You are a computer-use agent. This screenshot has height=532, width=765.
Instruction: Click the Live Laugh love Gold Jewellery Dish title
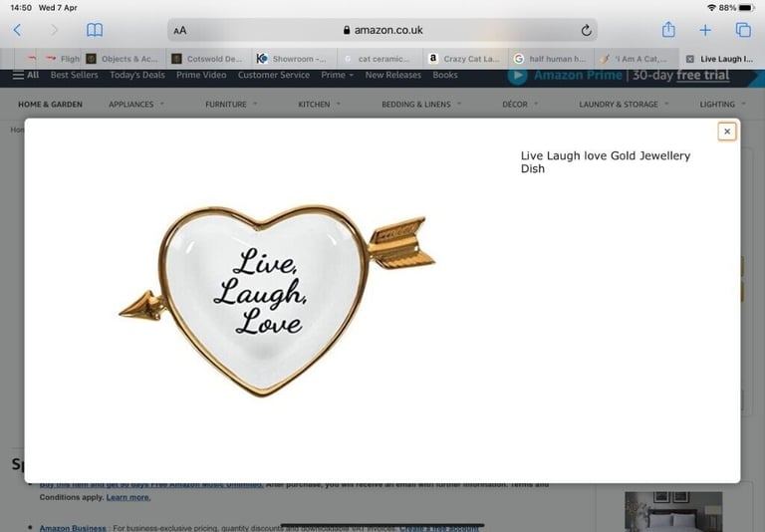click(x=606, y=162)
